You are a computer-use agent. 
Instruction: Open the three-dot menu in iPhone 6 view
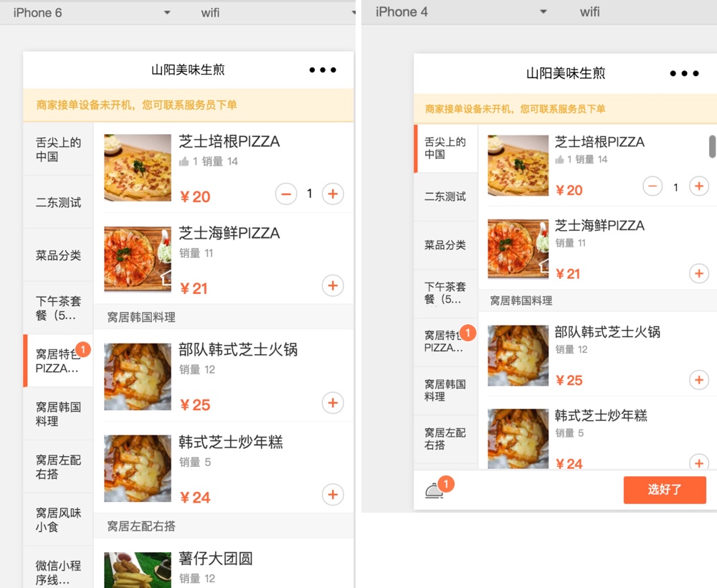pyautogui.click(x=323, y=70)
